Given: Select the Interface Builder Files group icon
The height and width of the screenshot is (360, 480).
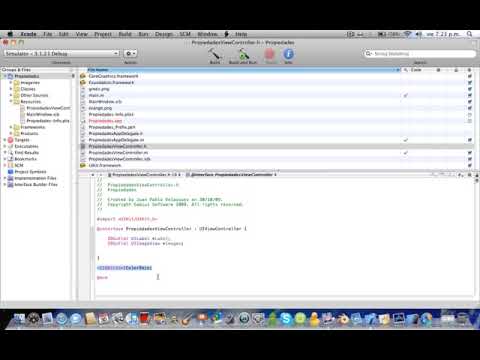Looking at the screenshot, I should pyautogui.click(x=10, y=184).
